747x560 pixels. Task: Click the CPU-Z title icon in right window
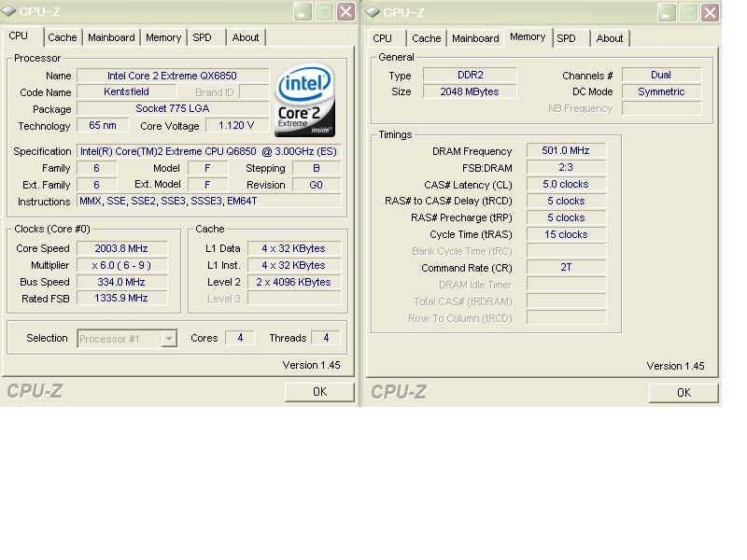click(373, 12)
